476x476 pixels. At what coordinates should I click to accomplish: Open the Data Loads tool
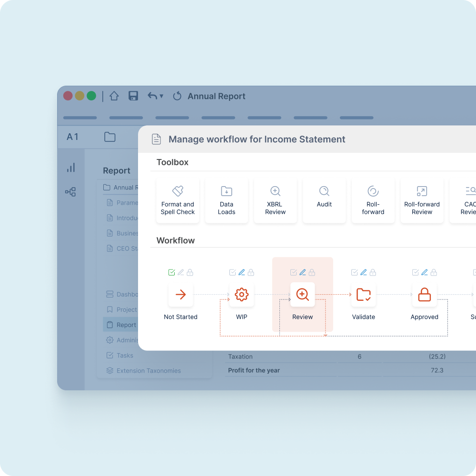pos(226,200)
